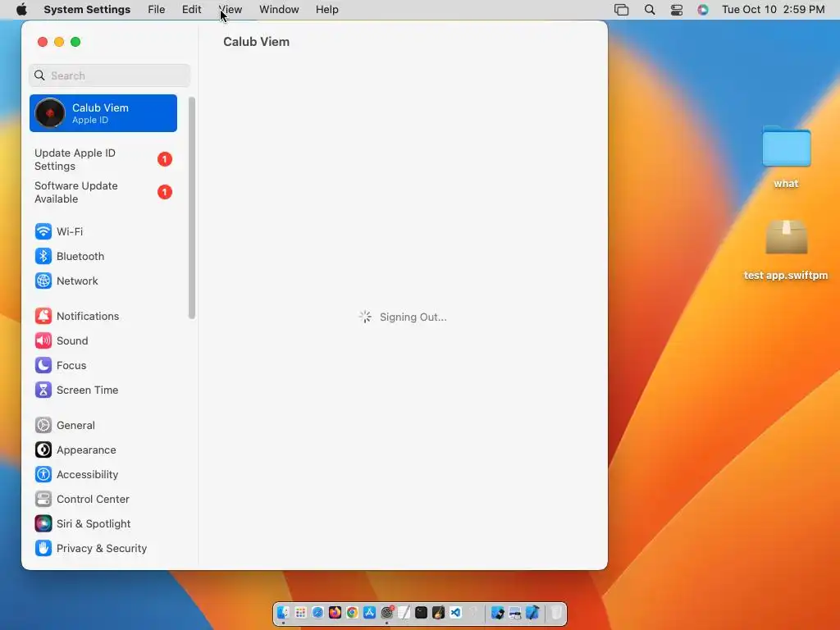Image resolution: width=840 pixels, height=630 pixels.
Task: Zoom the System Settings window with green button
Action: click(75, 42)
